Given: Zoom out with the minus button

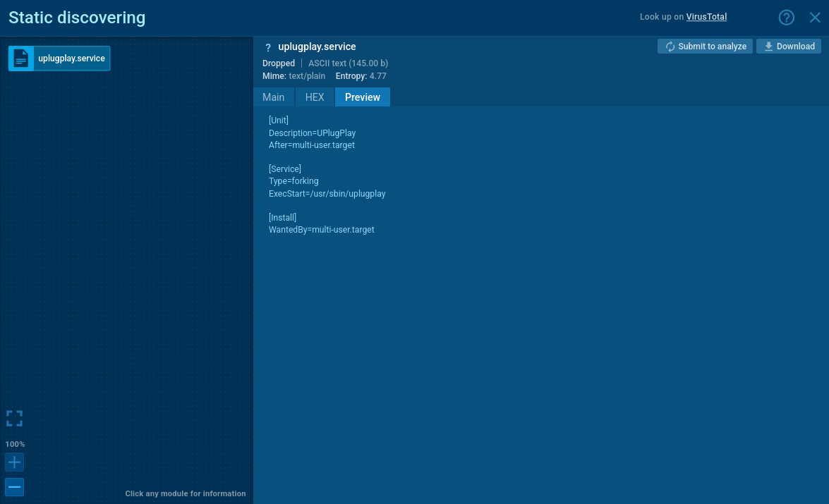Looking at the screenshot, I should [x=14, y=487].
